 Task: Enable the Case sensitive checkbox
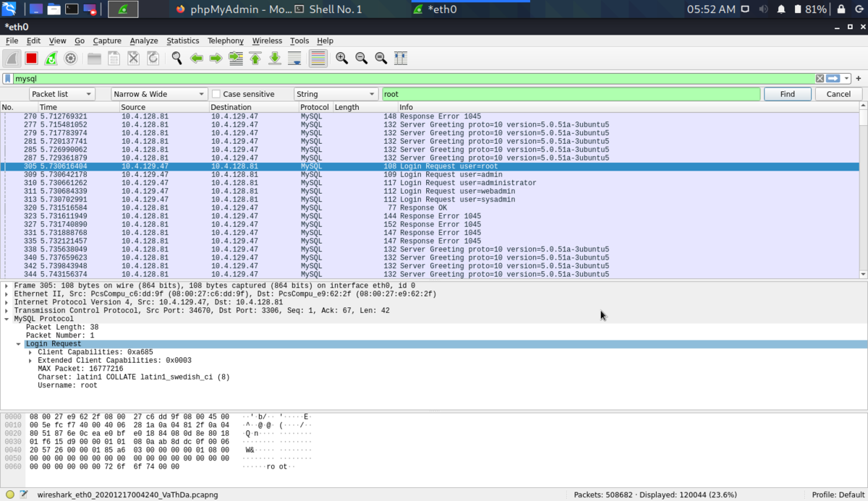pyautogui.click(x=216, y=94)
